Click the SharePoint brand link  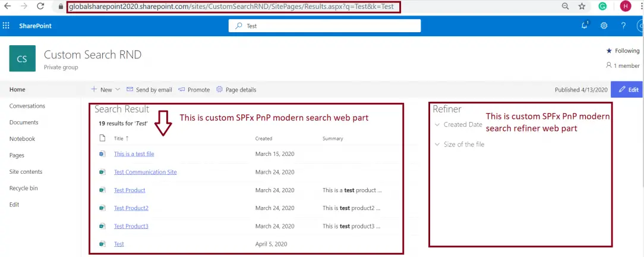coord(35,26)
